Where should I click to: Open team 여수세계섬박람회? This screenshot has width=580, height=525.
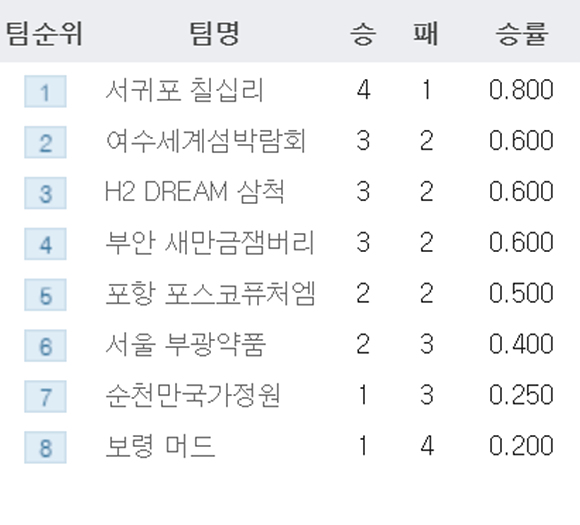tap(206, 141)
